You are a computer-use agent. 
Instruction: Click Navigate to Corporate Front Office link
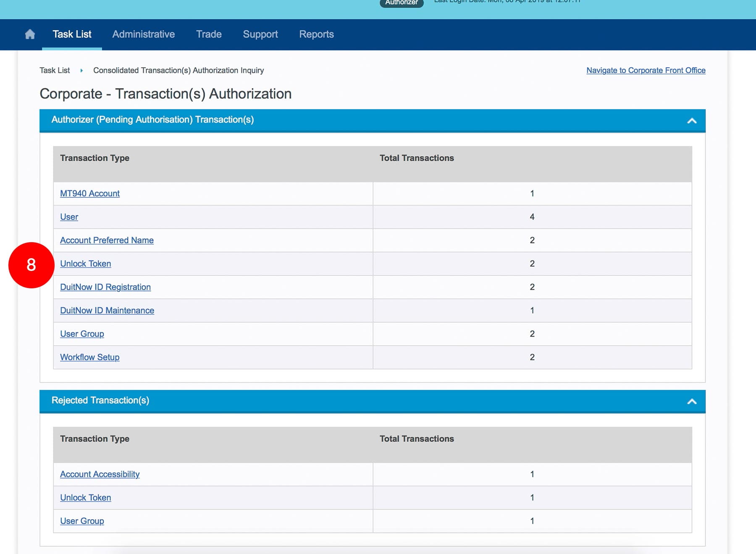pyautogui.click(x=646, y=71)
